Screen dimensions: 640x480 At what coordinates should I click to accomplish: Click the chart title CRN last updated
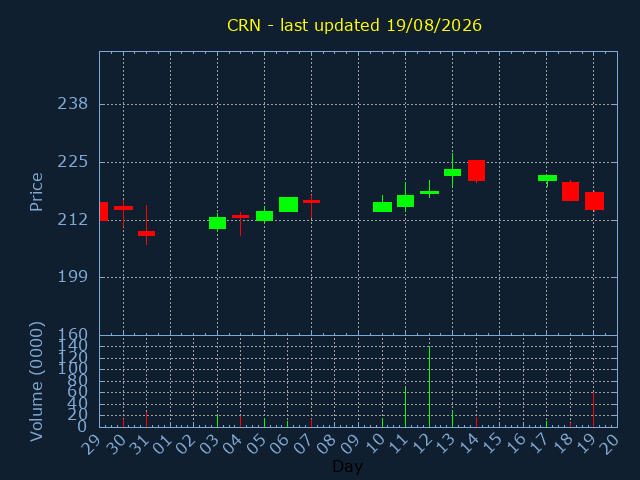pyautogui.click(x=354, y=25)
